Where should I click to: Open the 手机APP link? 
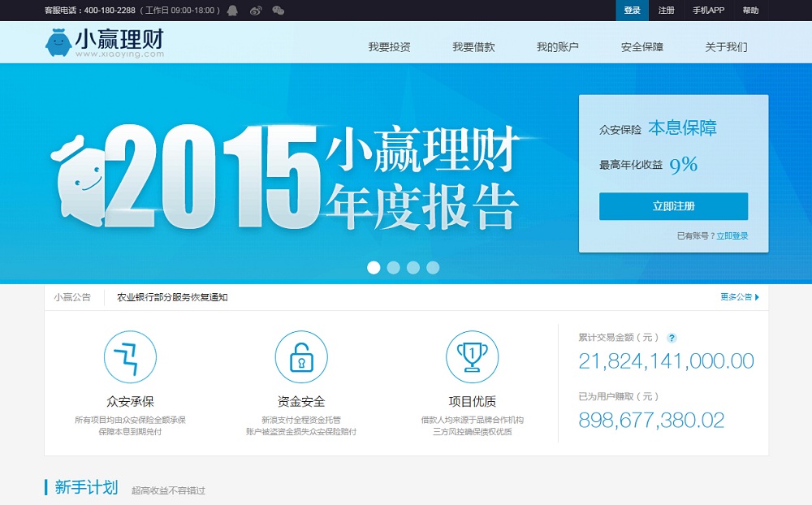[x=708, y=11]
